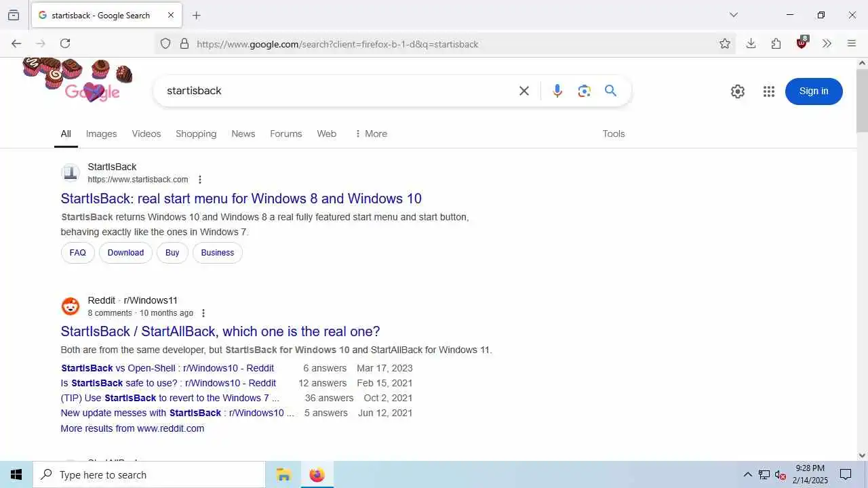Switch to the Shopping tab

tap(196, 134)
